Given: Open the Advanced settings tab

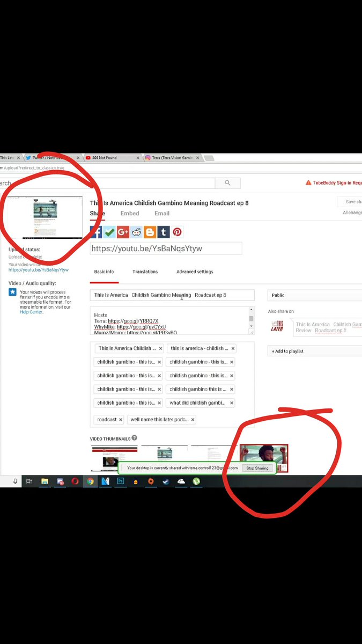Looking at the screenshot, I should tap(195, 272).
